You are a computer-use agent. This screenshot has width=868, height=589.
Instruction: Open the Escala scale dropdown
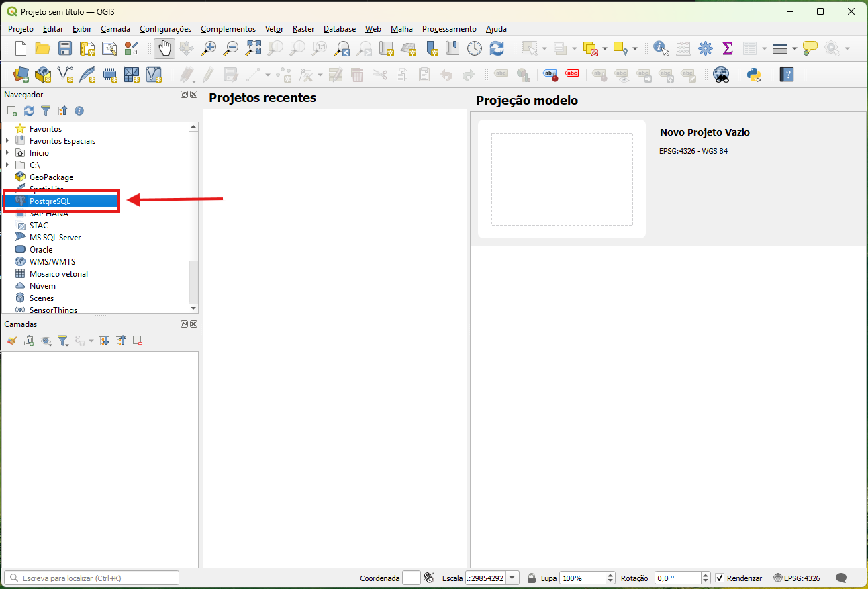[513, 578]
